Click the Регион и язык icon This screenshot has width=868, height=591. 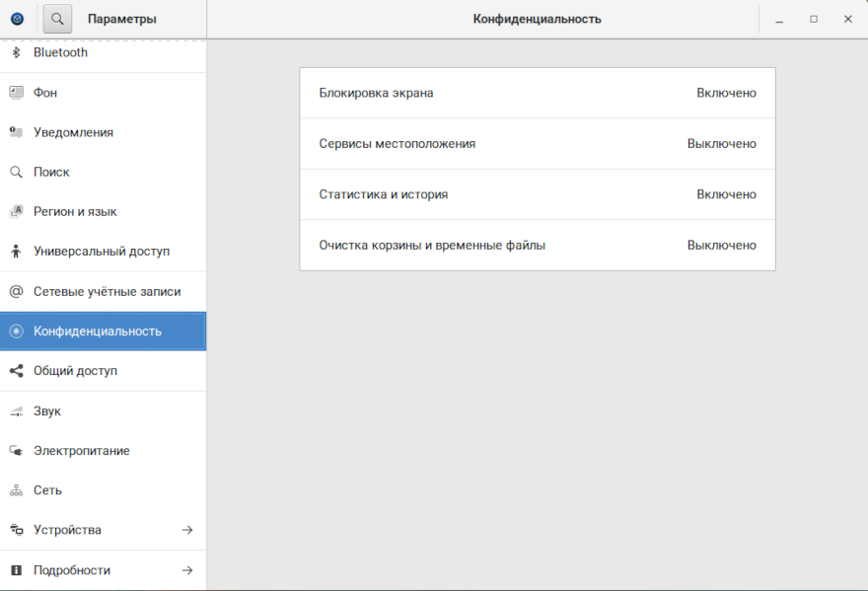click(x=16, y=211)
